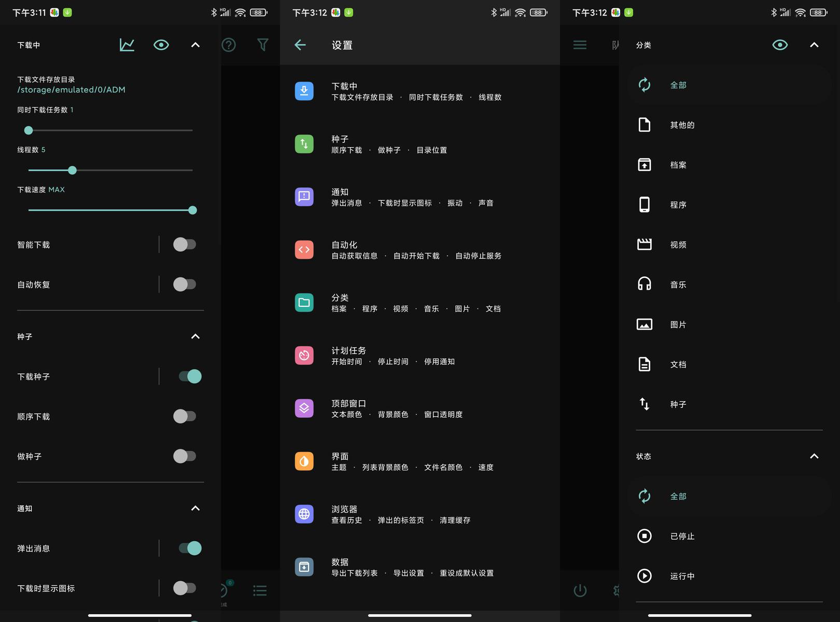Turn on 自动恢复 auto-resume switch
Screen dimensions: 840x622
(185, 285)
